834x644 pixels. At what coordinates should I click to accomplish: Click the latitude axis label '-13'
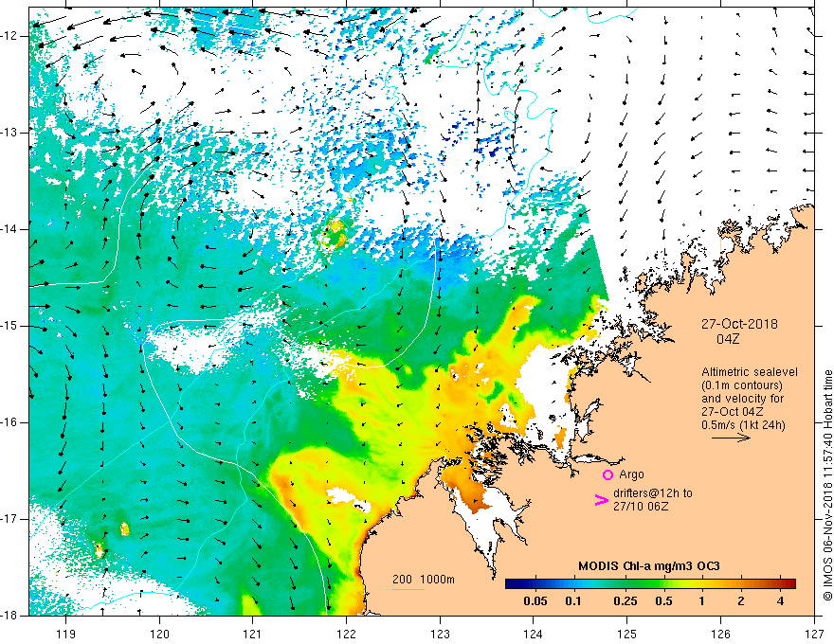[x=11, y=133]
